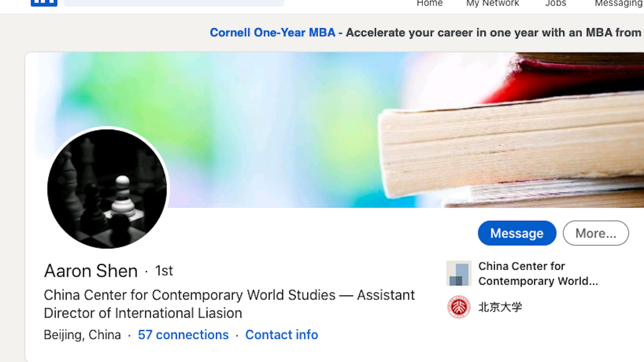Expand the More... options button
The height and width of the screenshot is (362, 644).
596,233
